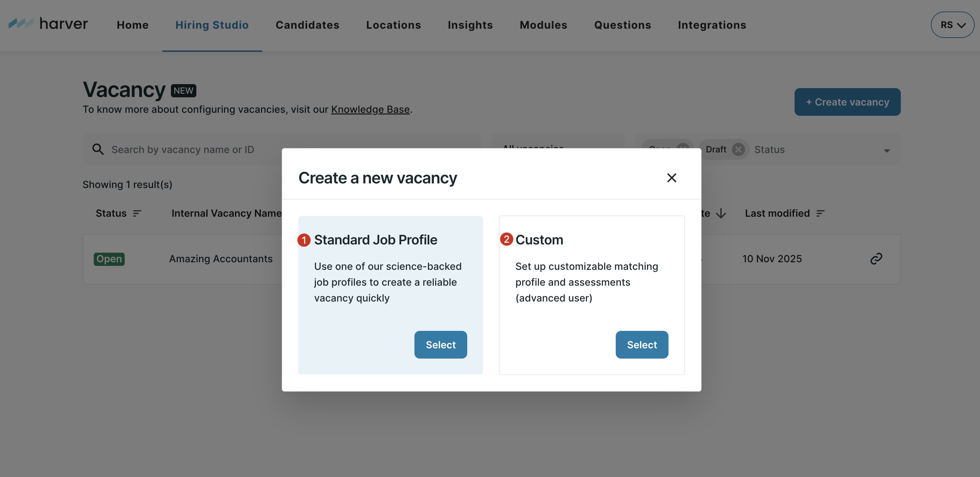The height and width of the screenshot is (477, 980).
Task: Expand the Status filter dropdown arrow
Action: pos(887,151)
